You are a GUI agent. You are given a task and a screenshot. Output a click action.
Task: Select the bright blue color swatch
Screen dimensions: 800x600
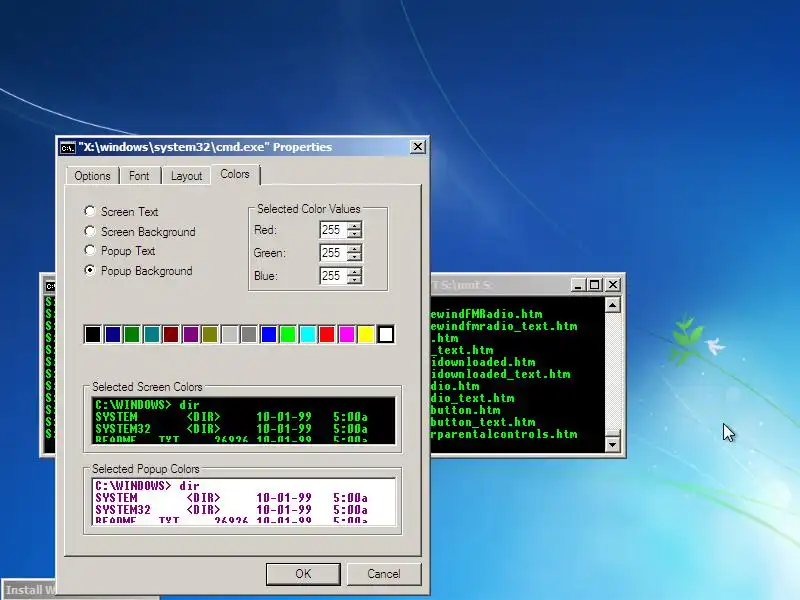(x=268, y=335)
